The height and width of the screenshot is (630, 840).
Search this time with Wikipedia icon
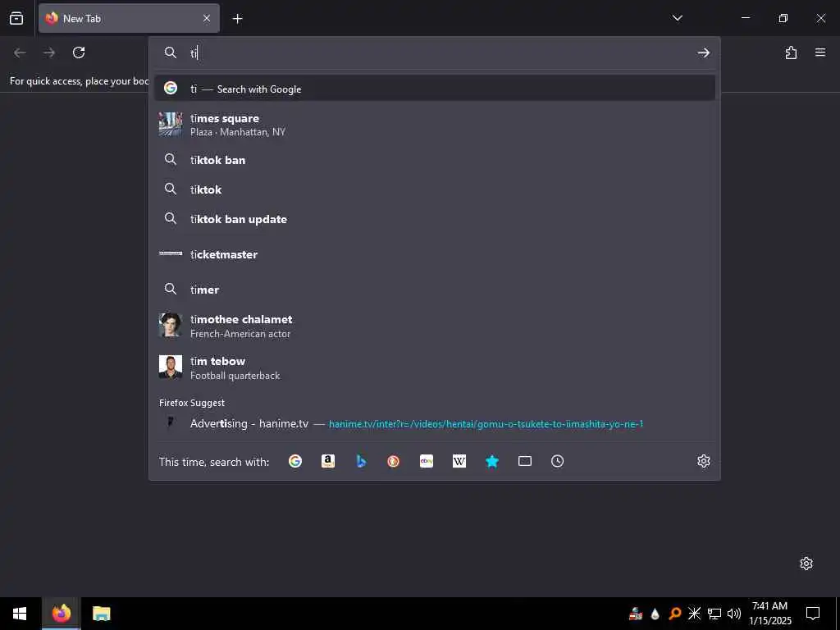coord(459,461)
